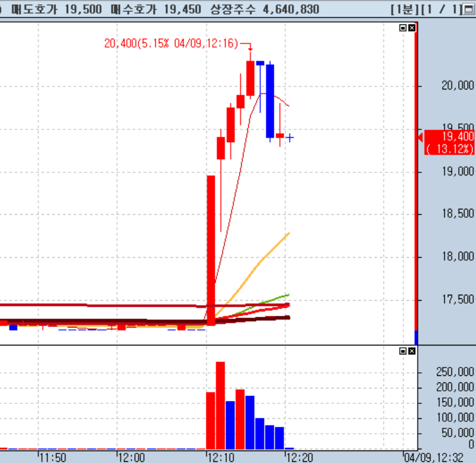Click the 11:50 time axis label
Screen dimensions: 476x463
point(53,457)
